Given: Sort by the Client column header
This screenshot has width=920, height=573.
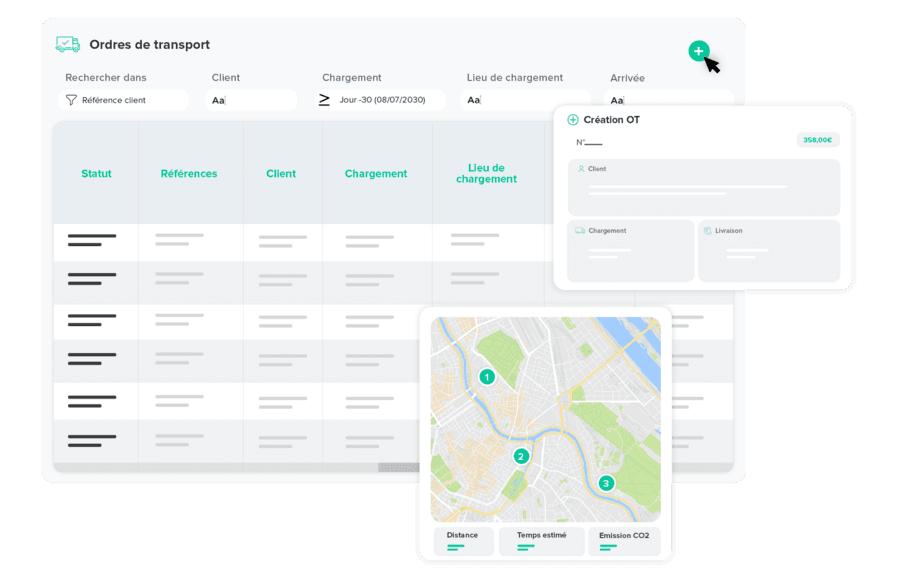Looking at the screenshot, I should click(281, 174).
